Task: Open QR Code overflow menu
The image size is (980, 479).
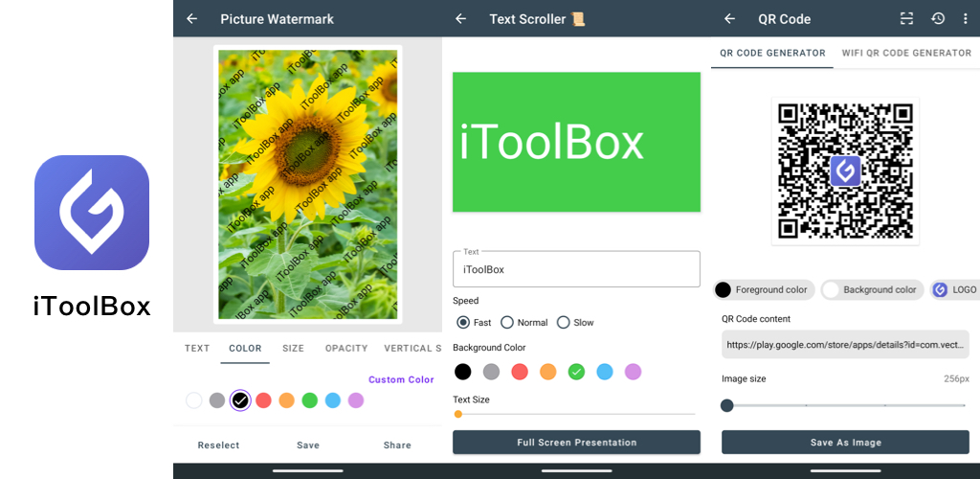Action: click(966, 19)
